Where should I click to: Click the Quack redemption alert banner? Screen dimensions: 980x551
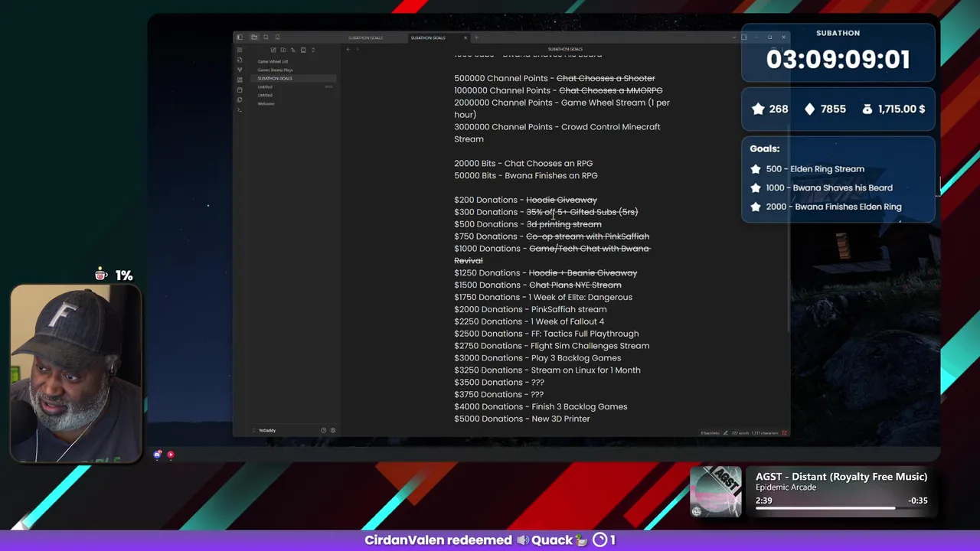(490, 540)
